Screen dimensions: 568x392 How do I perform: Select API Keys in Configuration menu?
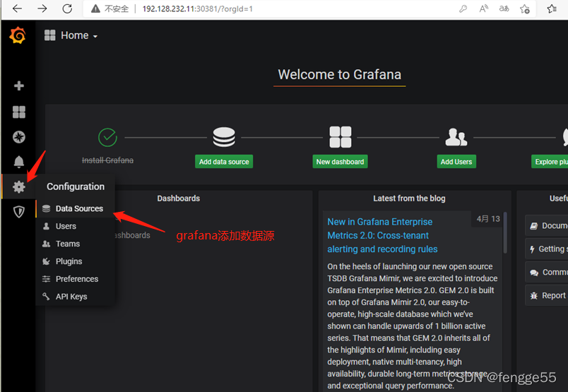click(x=75, y=297)
